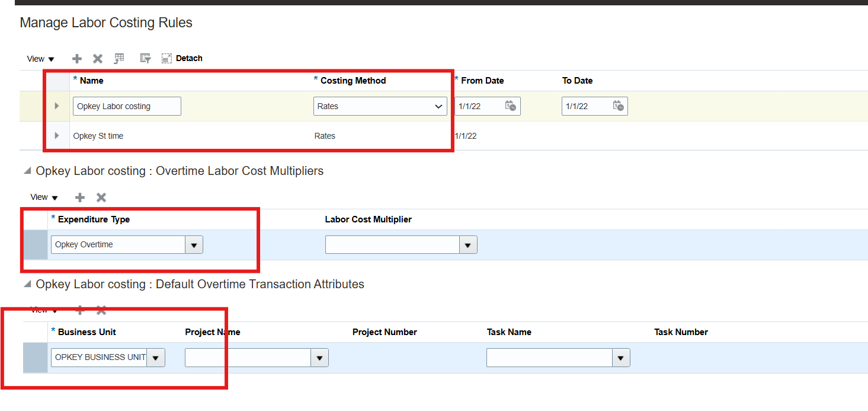The image size is (868, 411).
Task: Open Query By Example filter icon
Action: click(x=145, y=58)
